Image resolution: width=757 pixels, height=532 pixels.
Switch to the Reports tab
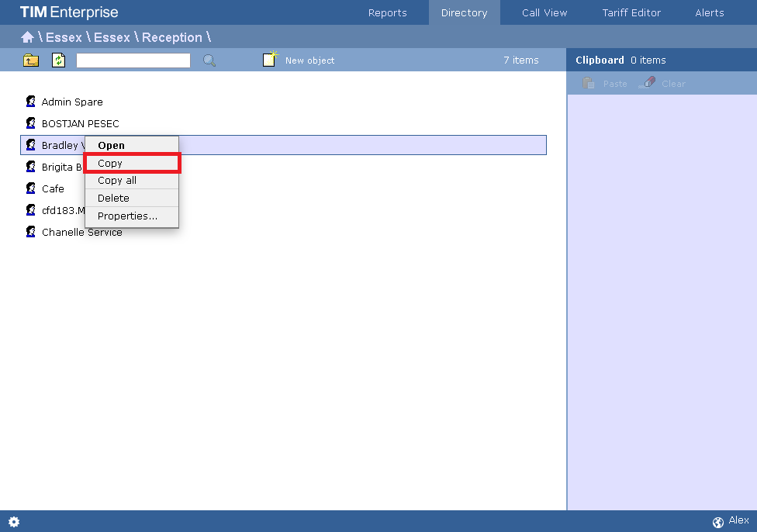(387, 12)
